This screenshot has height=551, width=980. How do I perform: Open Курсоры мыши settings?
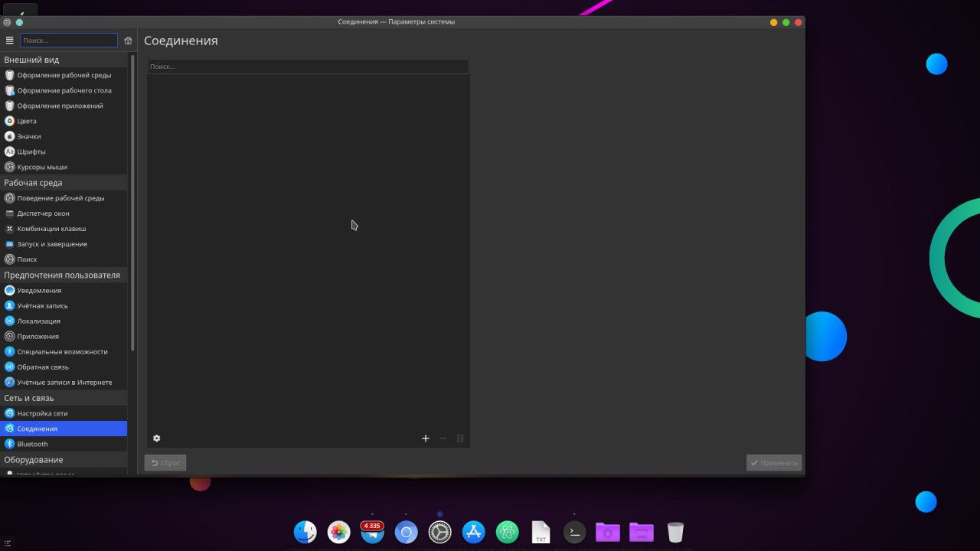[64, 167]
